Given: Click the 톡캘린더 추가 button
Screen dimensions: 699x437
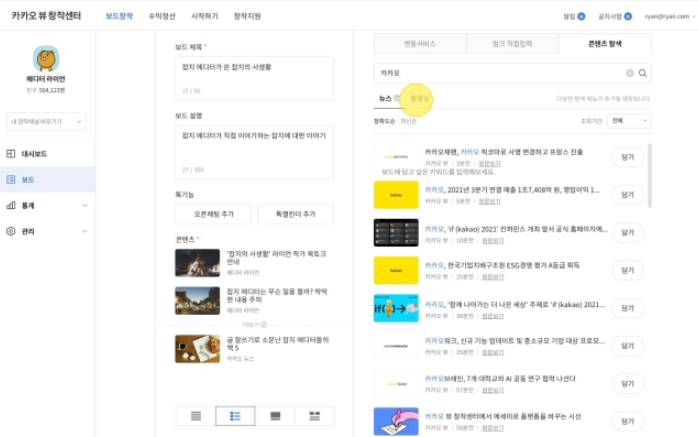Looking at the screenshot, I should (x=296, y=214).
